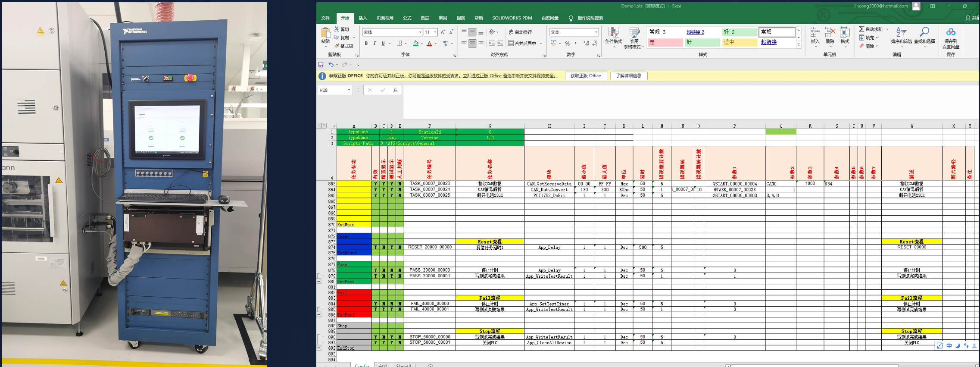
Task: Open the number format dropdown showing 文本
Action: point(596,32)
